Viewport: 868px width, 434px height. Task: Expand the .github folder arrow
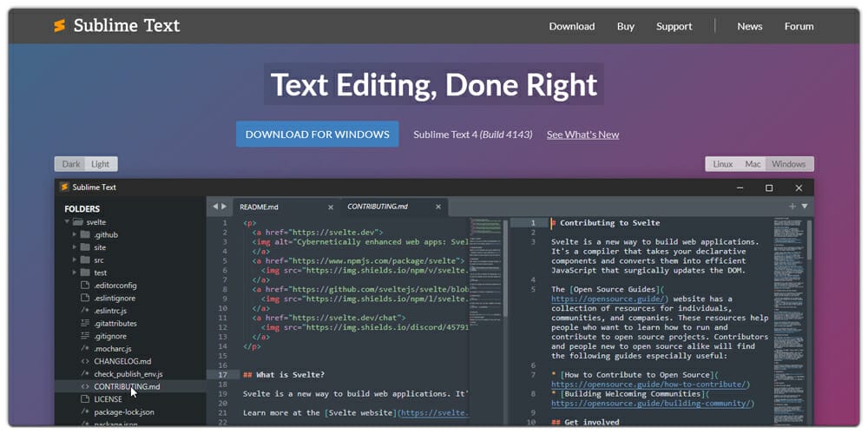(74, 234)
